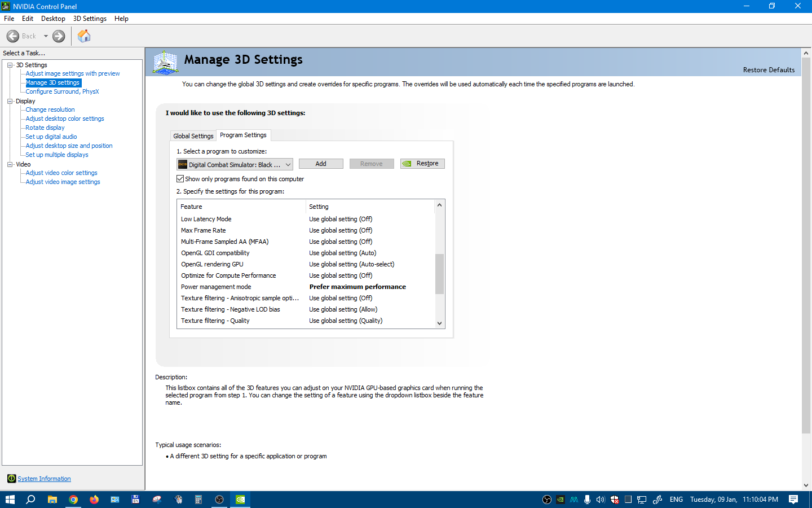Open Adjust image settings with preview
Image resolution: width=812 pixels, height=508 pixels.
[x=73, y=73]
